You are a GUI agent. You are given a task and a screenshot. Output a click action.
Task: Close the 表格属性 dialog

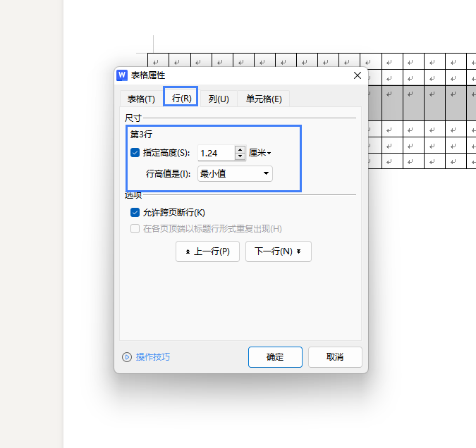tap(358, 75)
